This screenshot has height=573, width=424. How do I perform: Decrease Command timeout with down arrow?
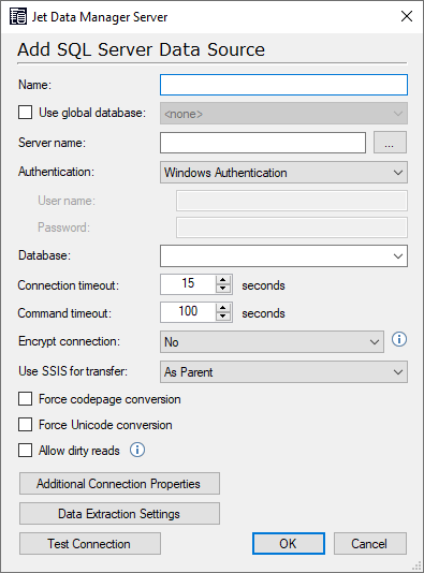tap(223, 316)
